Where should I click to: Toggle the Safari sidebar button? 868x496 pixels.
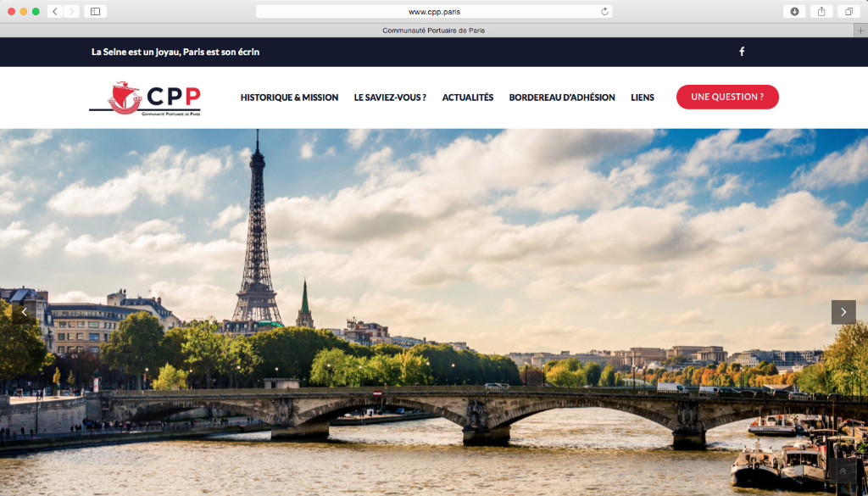[x=95, y=11]
